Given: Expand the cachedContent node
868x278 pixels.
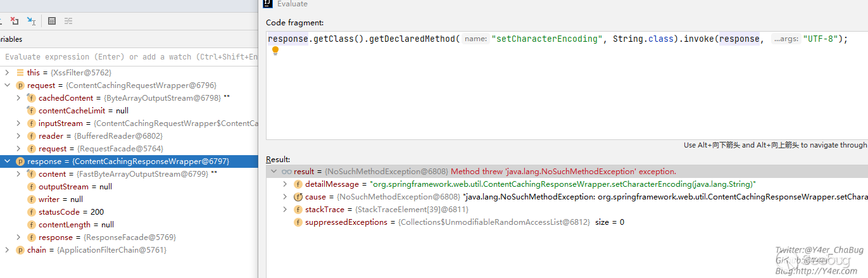Looking at the screenshot, I should (x=19, y=98).
